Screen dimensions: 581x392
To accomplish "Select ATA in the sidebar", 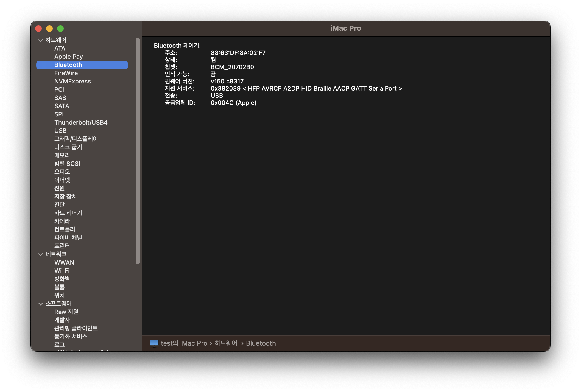I will point(60,48).
